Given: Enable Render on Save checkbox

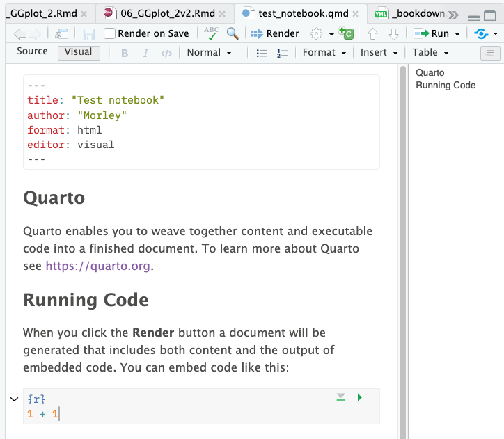Looking at the screenshot, I should pyautogui.click(x=110, y=33).
